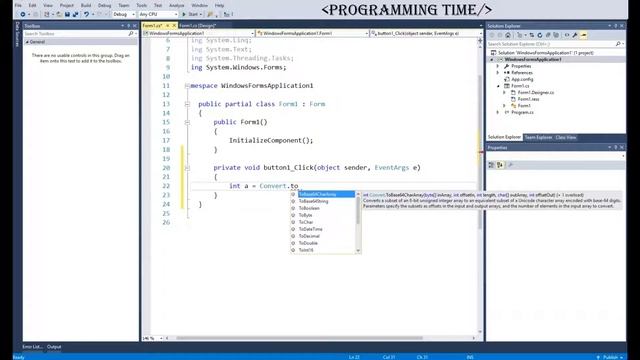Click the highlighted Preview Selected Items icon
The height and width of the screenshot is (360, 640).
584,36
